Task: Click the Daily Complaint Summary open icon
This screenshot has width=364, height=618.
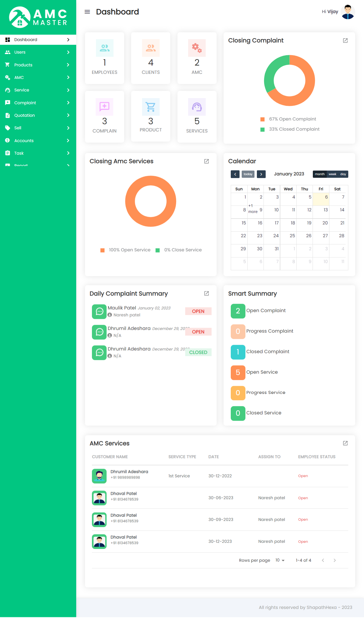Action: 206,294
